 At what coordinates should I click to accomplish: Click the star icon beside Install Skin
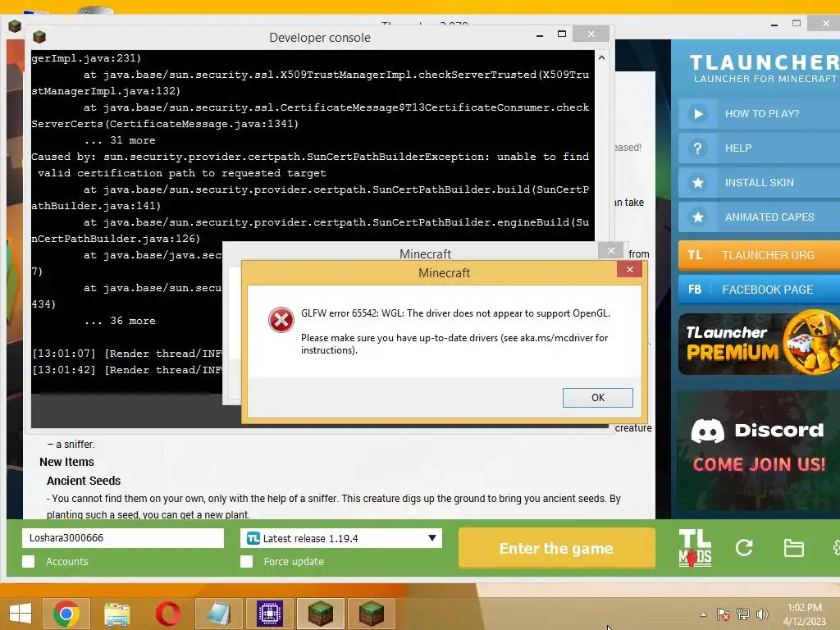pyautogui.click(x=697, y=183)
